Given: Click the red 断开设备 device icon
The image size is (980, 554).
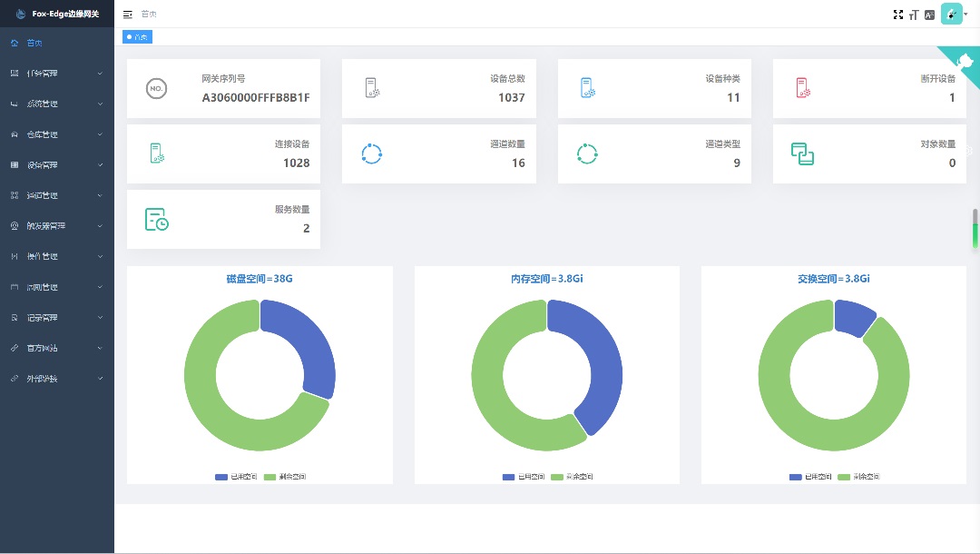Looking at the screenshot, I should (x=803, y=88).
